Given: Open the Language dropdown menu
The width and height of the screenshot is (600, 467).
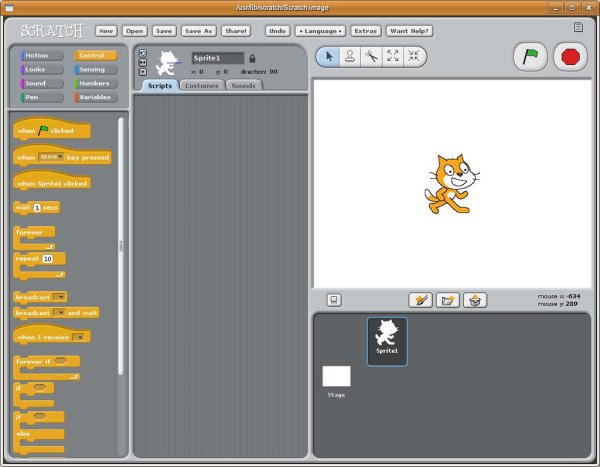Looking at the screenshot, I should 319,31.
